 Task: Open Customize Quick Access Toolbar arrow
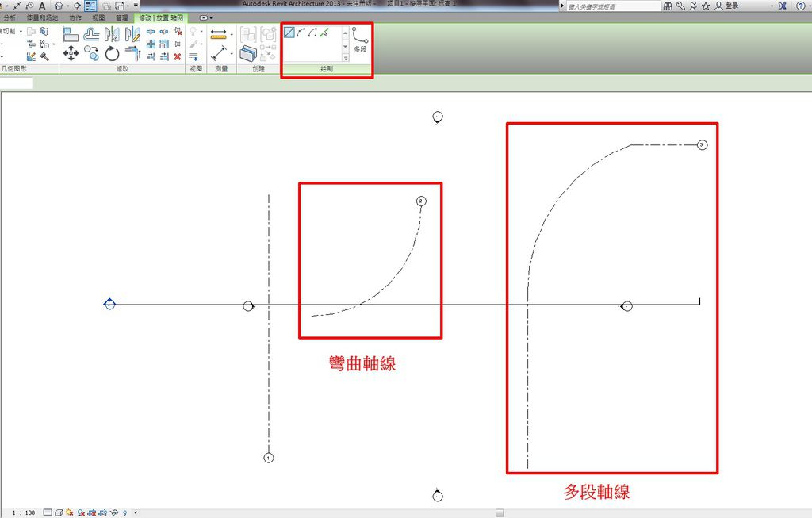tap(136, 6)
